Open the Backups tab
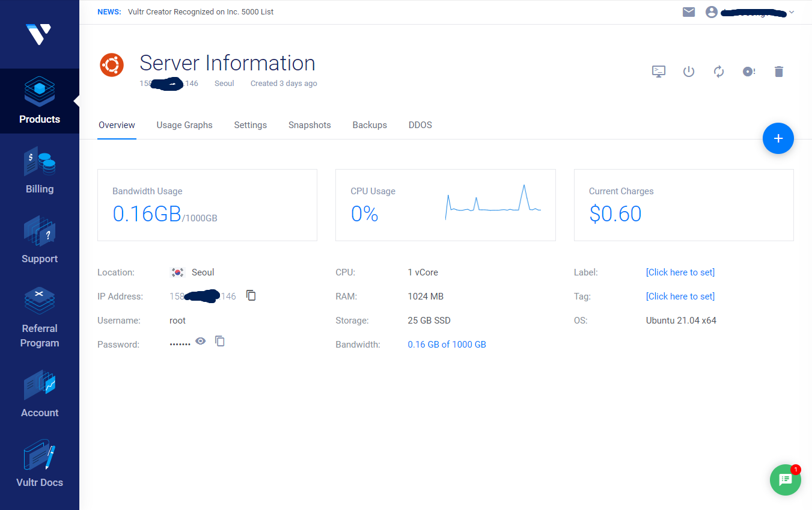 point(370,125)
